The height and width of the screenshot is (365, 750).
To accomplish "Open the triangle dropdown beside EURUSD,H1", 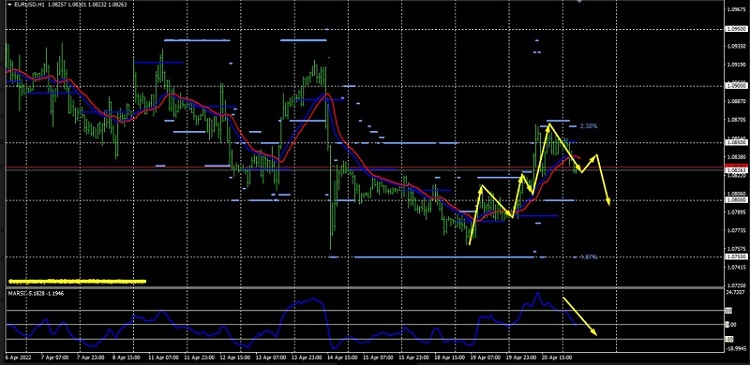I will tap(10, 5).
